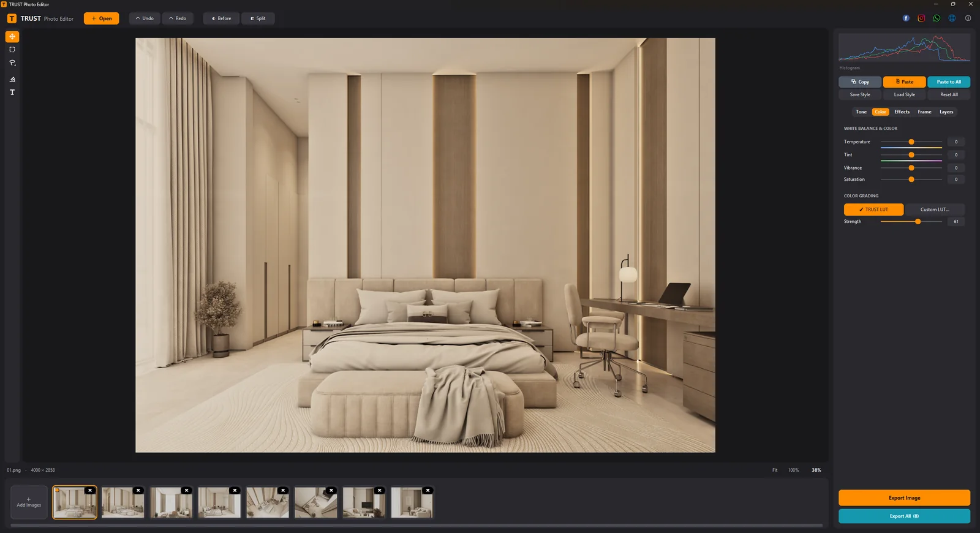Open the website globe icon
The image size is (980, 533).
[x=952, y=18]
